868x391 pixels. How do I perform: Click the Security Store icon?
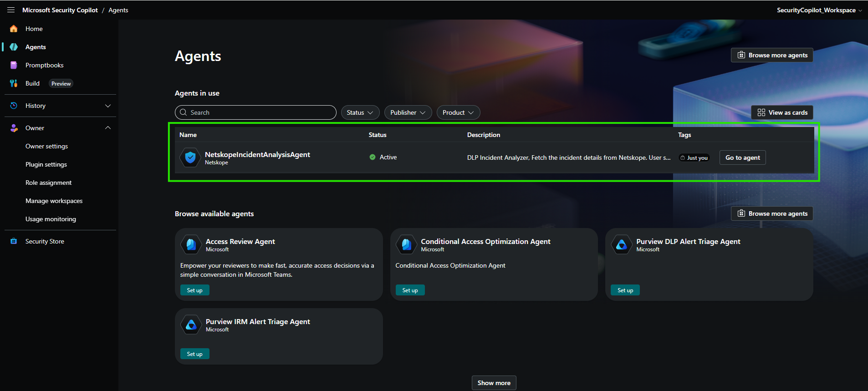click(14, 241)
